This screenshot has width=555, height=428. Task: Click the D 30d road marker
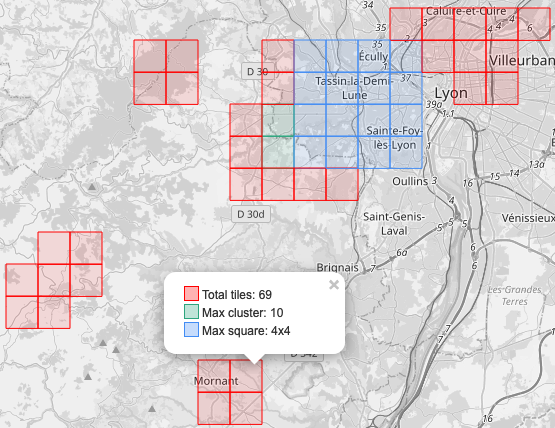(251, 214)
